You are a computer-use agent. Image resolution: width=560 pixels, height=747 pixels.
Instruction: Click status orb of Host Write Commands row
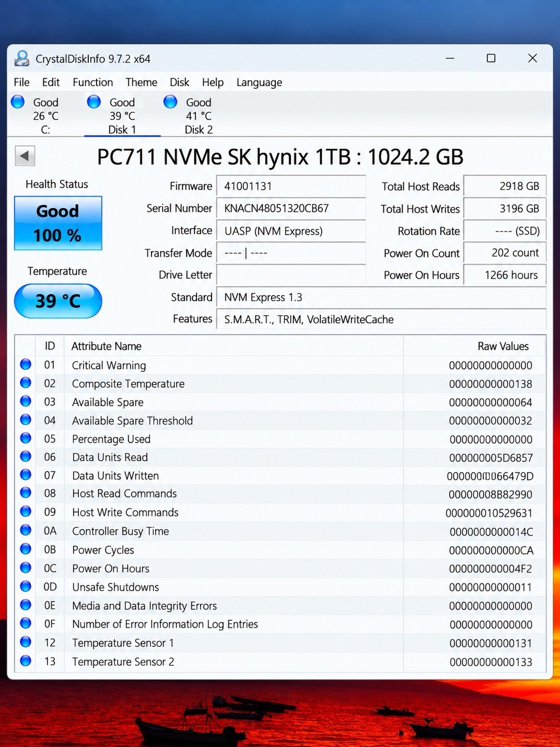tap(25, 512)
